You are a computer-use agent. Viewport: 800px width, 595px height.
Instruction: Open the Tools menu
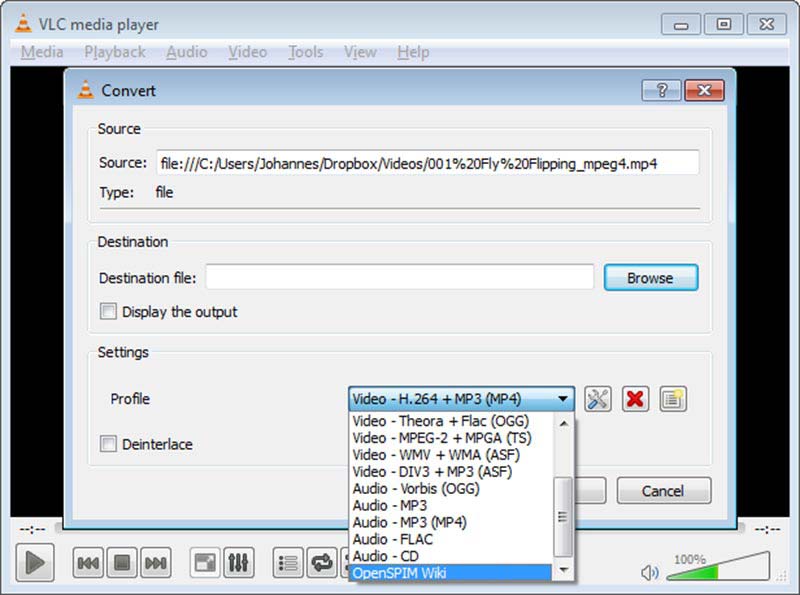(305, 52)
